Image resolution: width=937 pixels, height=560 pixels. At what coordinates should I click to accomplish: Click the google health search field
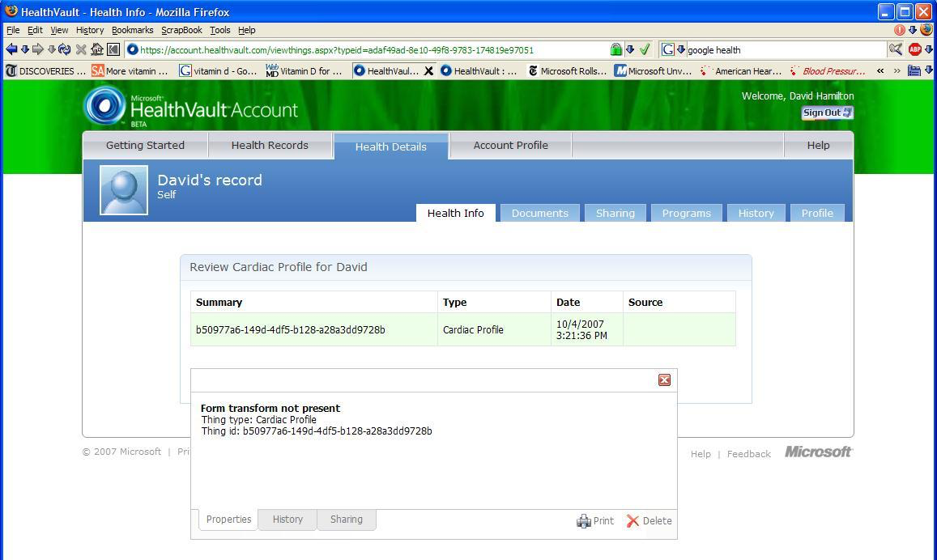click(785, 50)
